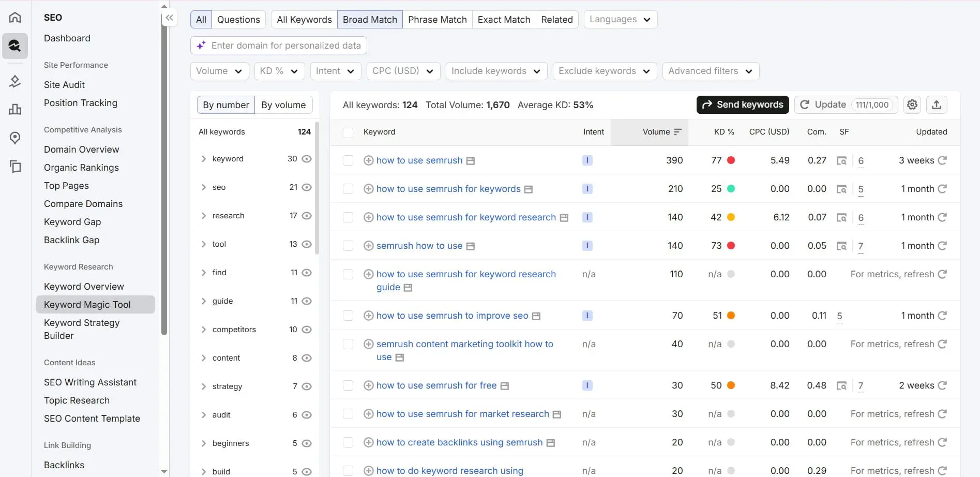The image size is (980, 477).
Task: Open the CPC (USD) filter dropdown
Action: coord(403,71)
